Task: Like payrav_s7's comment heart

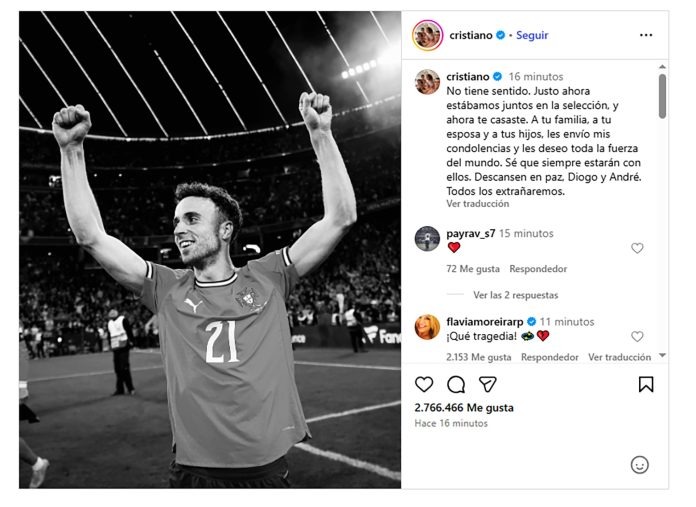Action: tap(637, 248)
